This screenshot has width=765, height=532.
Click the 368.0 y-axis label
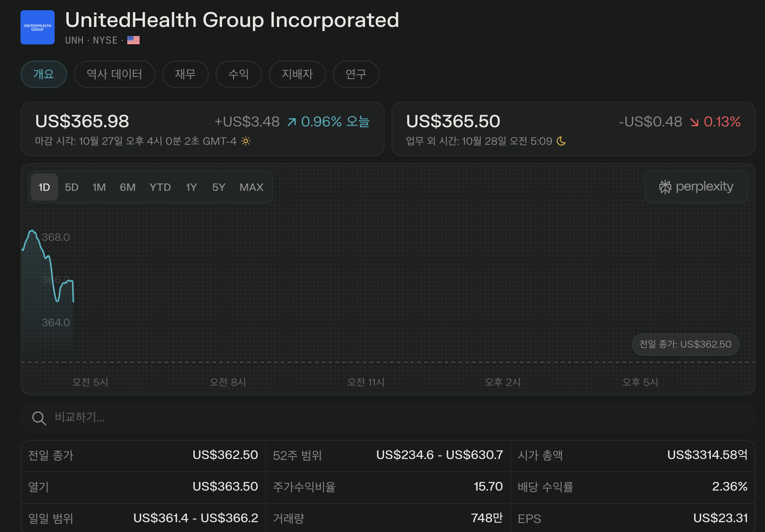[55, 237]
